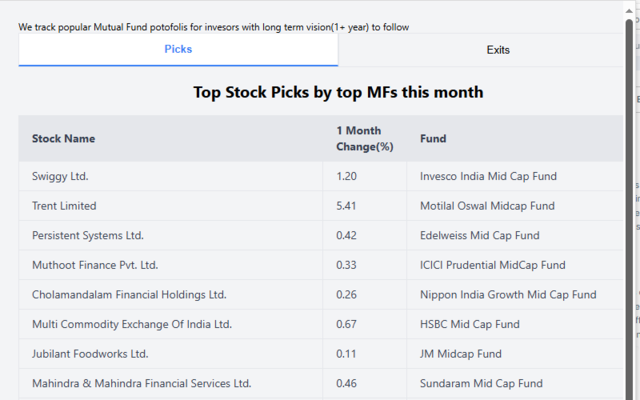This screenshot has width=640, height=400.
Task: Select Edelweiss Mid Cap Fund
Action: click(x=479, y=236)
